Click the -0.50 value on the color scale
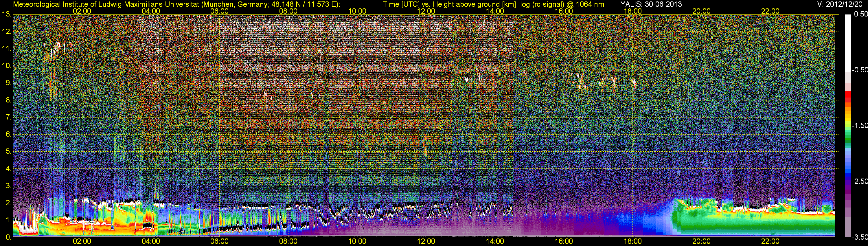The width and height of the screenshot is (868, 246). point(860,70)
